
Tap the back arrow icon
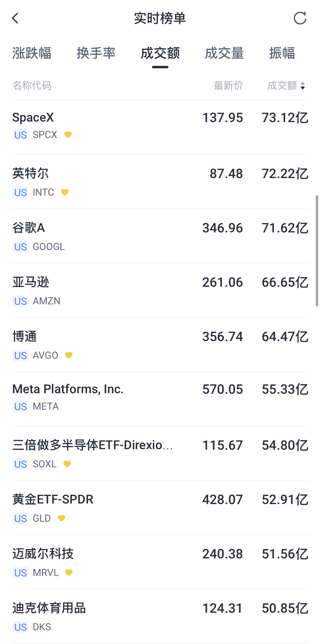pos(15,18)
